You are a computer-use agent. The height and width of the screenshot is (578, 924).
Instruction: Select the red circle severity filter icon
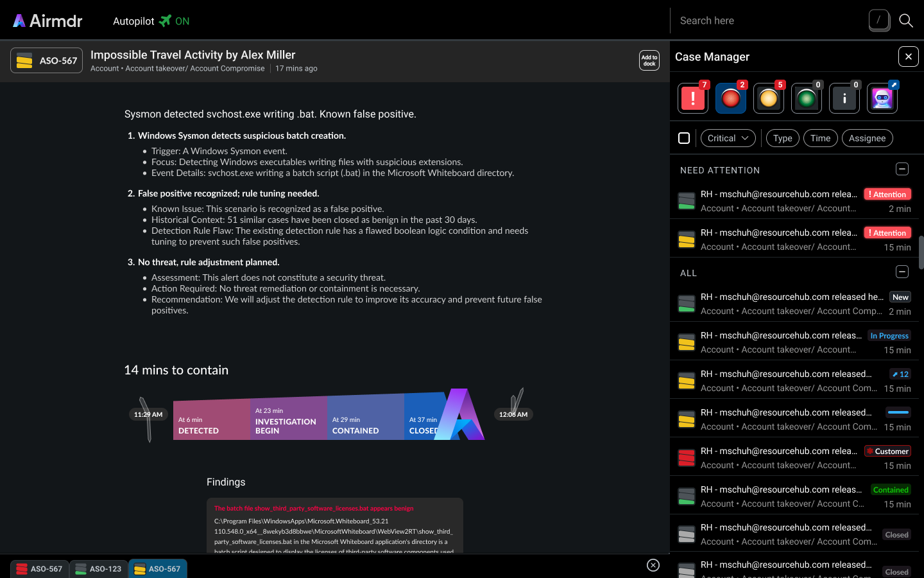point(730,98)
